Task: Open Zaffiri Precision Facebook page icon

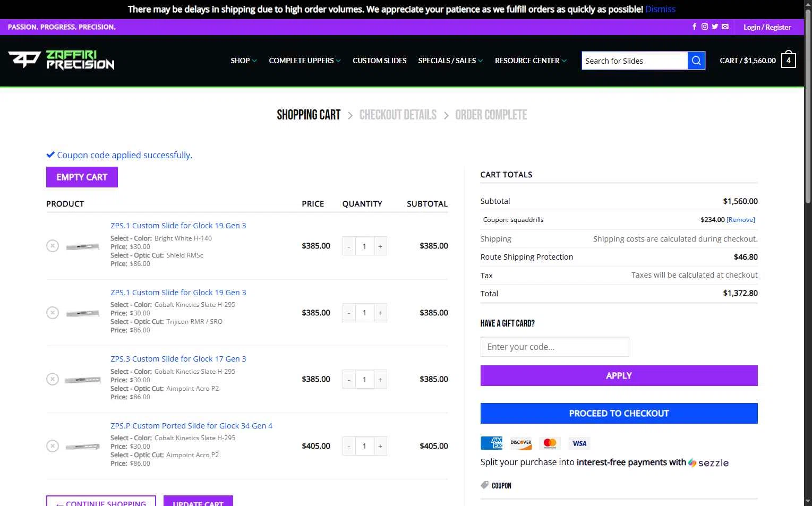Action: pyautogui.click(x=694, y=27)
